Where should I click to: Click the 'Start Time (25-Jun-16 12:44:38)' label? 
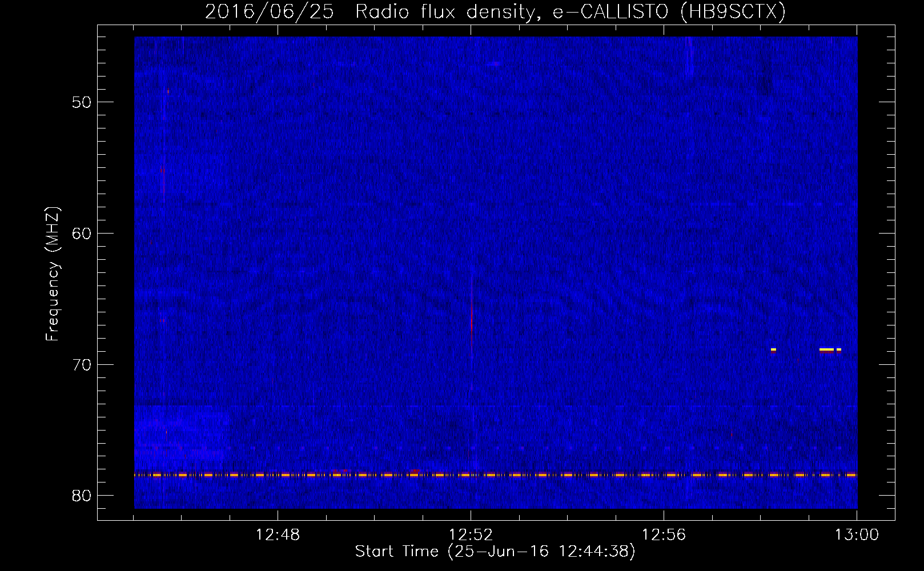pos(495,552)
